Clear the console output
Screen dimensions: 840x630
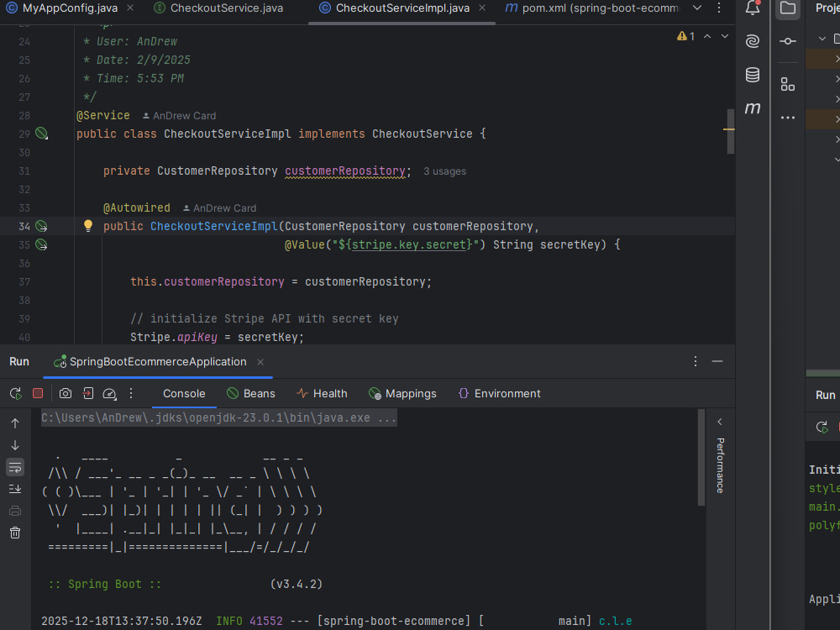(14, 532)
